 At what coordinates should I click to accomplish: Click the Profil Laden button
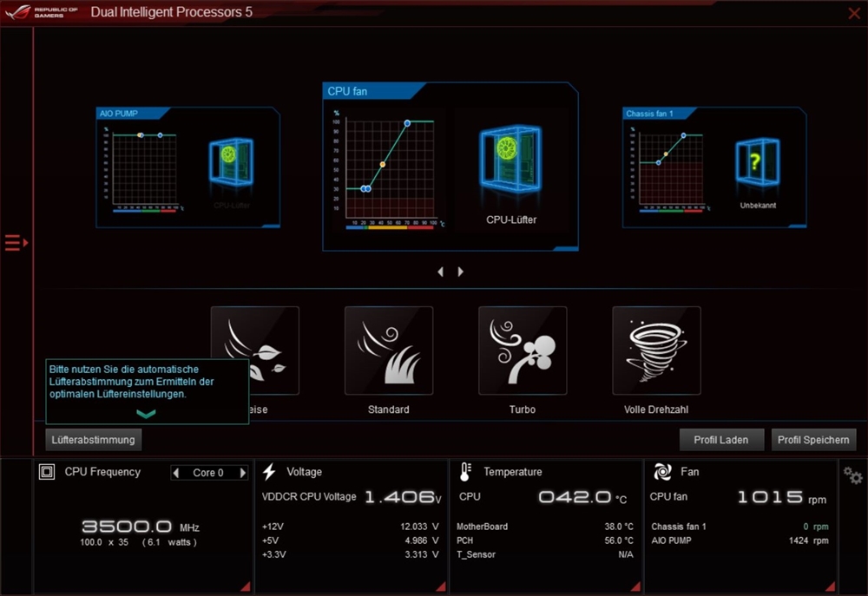pos(721,440)
